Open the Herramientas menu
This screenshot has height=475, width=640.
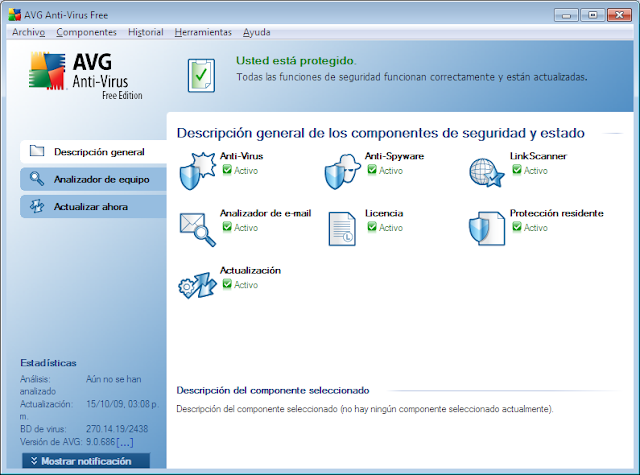coord(203,32)
